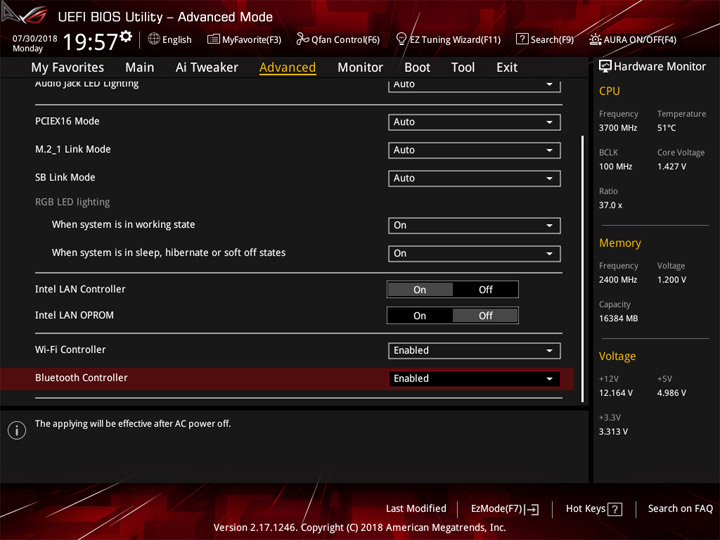
Task: Open the Bluetooth Controller dropdown
Action: [474, 379]
